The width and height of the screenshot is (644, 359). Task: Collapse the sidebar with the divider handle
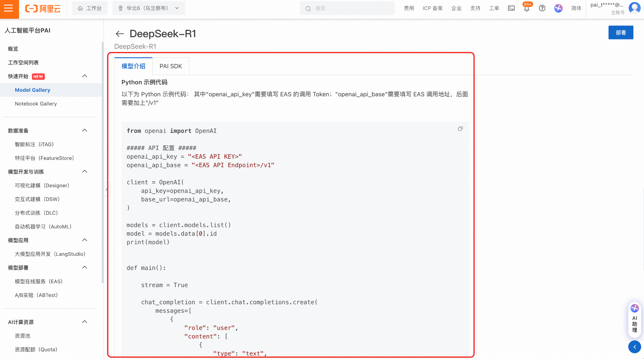coord(107,189)
